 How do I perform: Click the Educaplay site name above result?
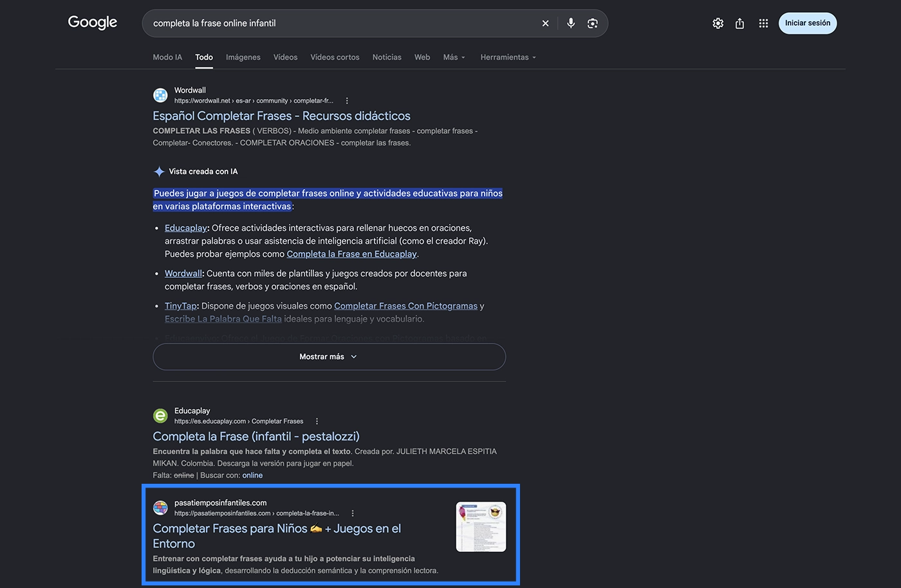click(x=192, y=410)
